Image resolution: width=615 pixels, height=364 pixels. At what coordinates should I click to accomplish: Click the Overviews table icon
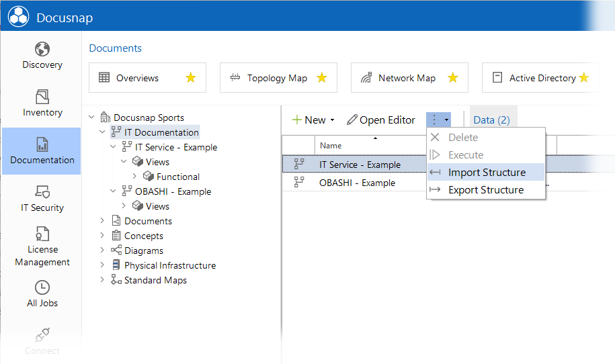[x=104, y=78]
